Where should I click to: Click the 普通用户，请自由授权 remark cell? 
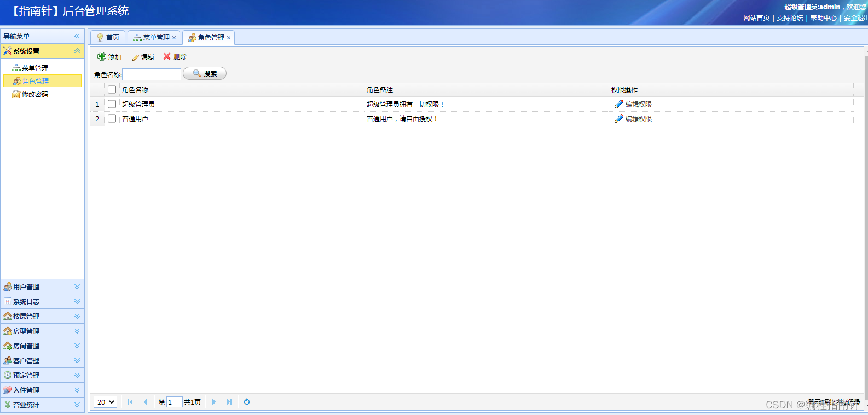click(x=487, y=119)
